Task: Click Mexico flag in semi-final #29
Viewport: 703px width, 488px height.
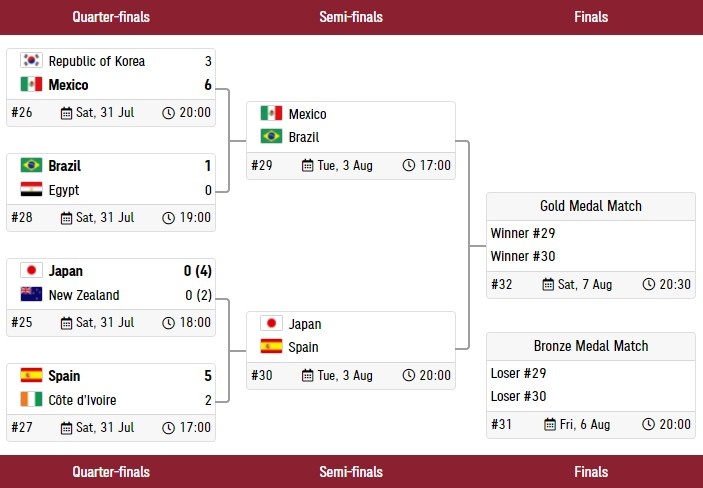Action: tap(271, 114)
